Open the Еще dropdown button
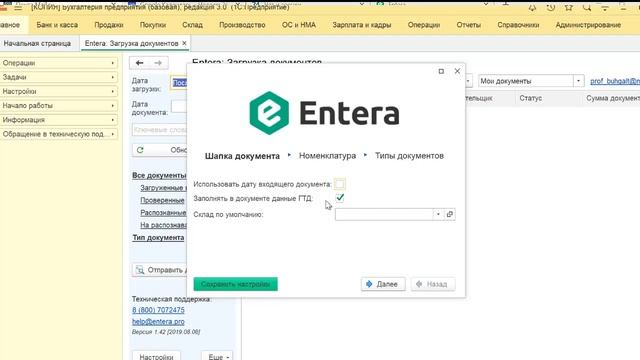The width and height of the screenshot is (640, 360). coord(217,356)
